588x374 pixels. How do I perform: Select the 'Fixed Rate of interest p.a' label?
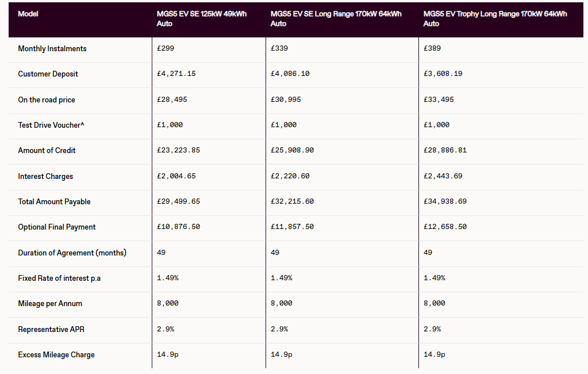point(59,278)
